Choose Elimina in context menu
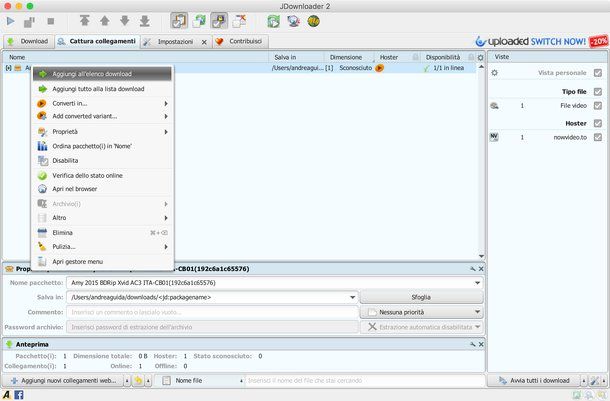The width and height of the screenshot is (610, 401). [x=102, y=233]
